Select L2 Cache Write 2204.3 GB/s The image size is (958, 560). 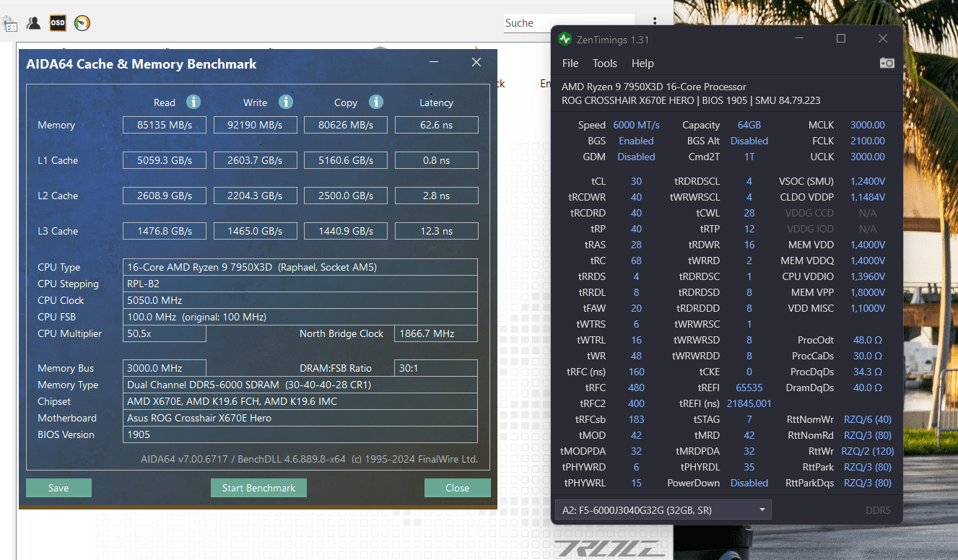[x=255, y=196]
